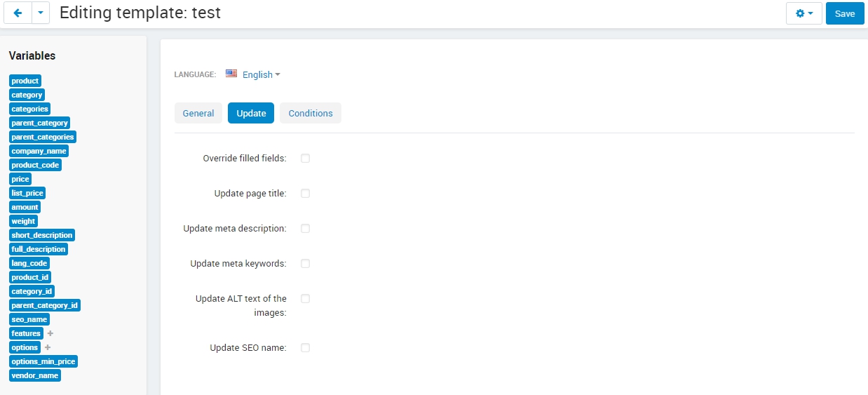
Task: Choose the vendor_name variable tag
Action: point(35,375)
